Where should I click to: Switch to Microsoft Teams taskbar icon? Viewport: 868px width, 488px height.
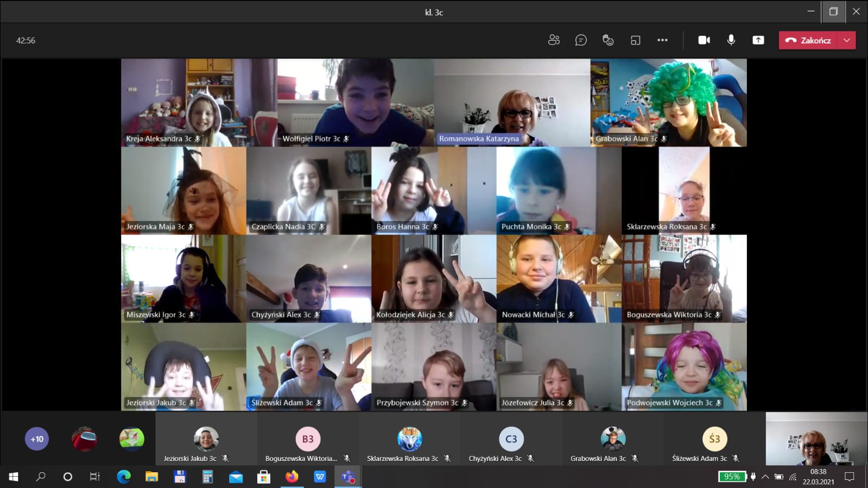[x=348, y=477]
